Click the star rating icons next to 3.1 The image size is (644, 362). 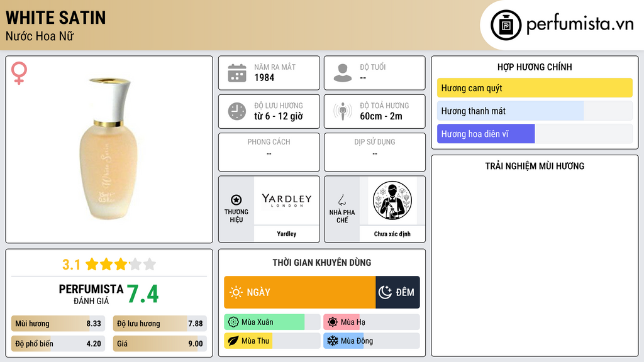(x=121, y=265)
